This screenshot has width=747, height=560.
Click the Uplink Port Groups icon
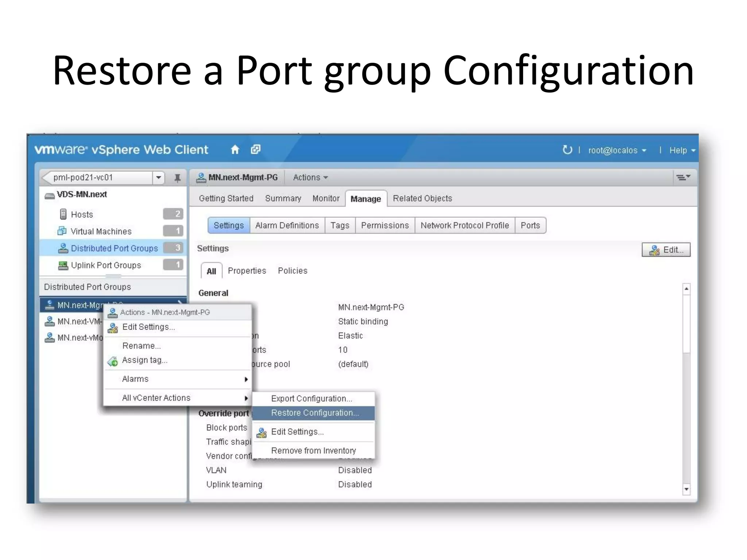[63, 265]
